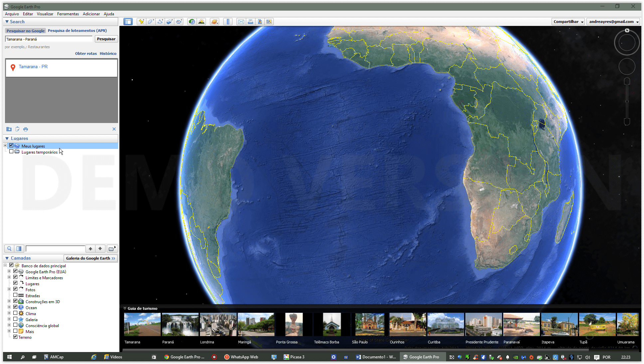Screen dimensions: 644x364
Task: Open the Adicionar menu
Action: point(91,14)
